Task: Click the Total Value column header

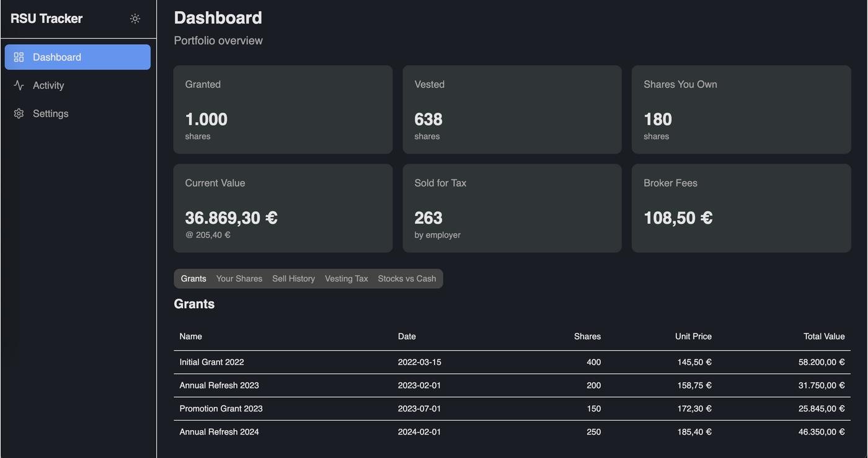Action: (824, 337)
